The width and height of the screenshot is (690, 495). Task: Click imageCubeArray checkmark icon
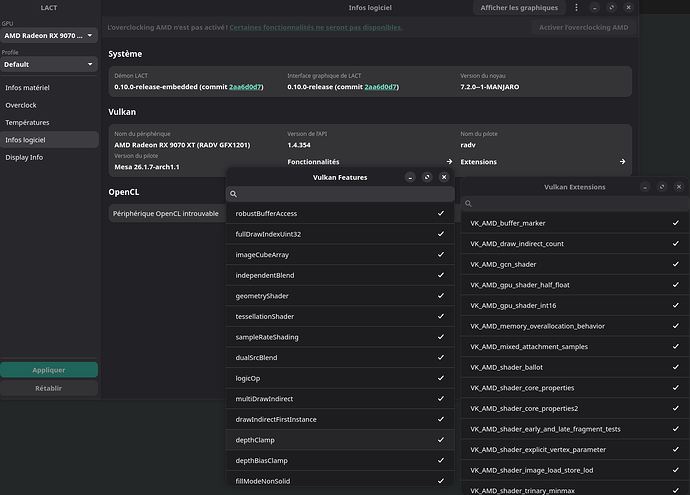click(x=440, y=254)
